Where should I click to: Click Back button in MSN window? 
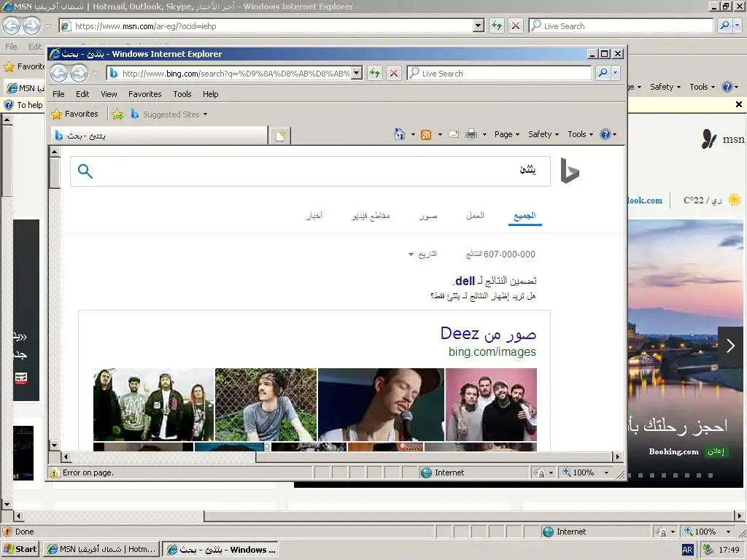point(12,26)
